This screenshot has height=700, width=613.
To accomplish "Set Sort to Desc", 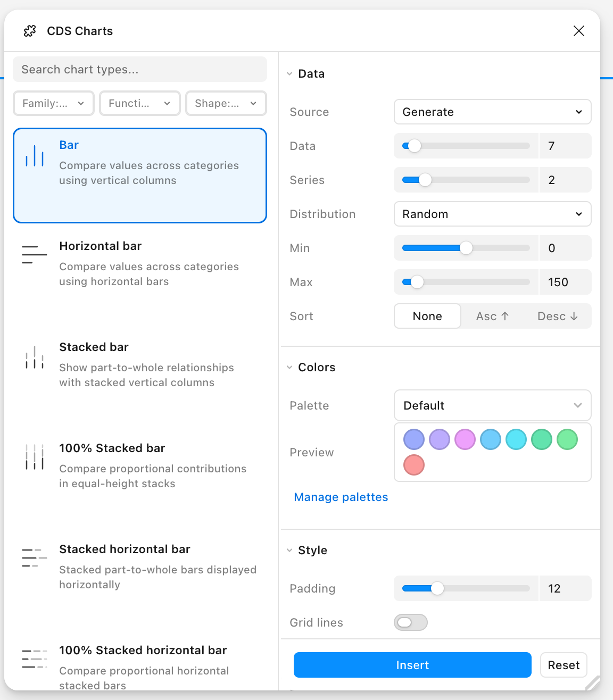I will click(558, 316).
